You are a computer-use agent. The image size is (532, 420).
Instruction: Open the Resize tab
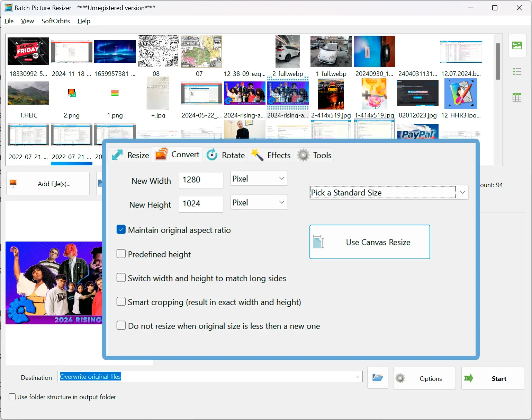point(130,155)
